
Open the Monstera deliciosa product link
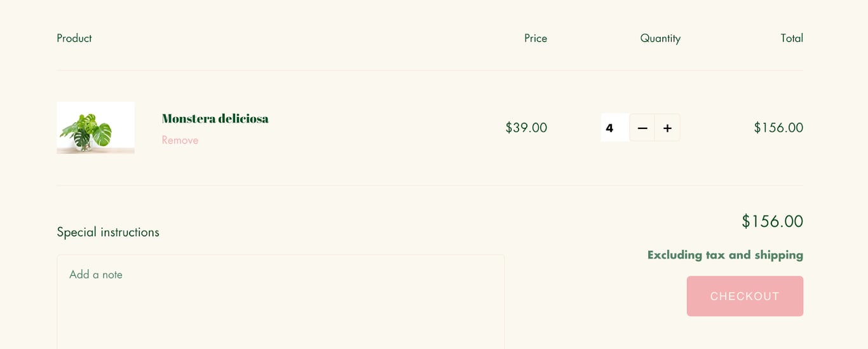215,118
